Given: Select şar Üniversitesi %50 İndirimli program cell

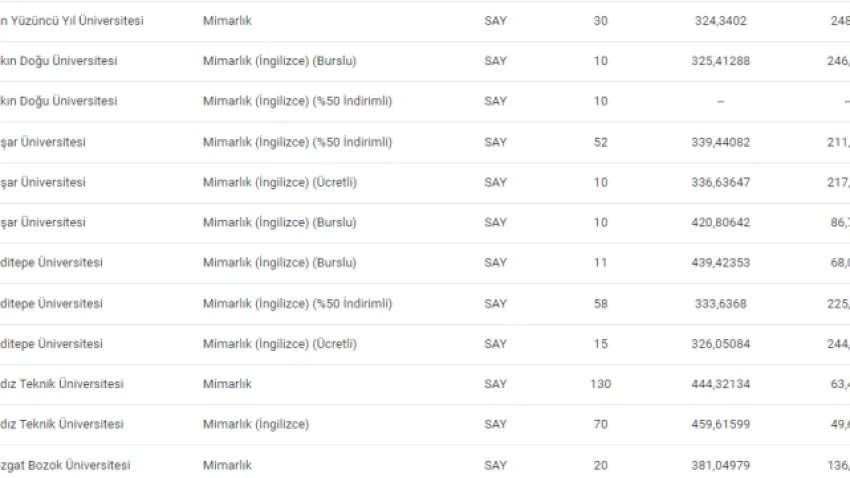Looking at the screenshot, I should (298, 142).
